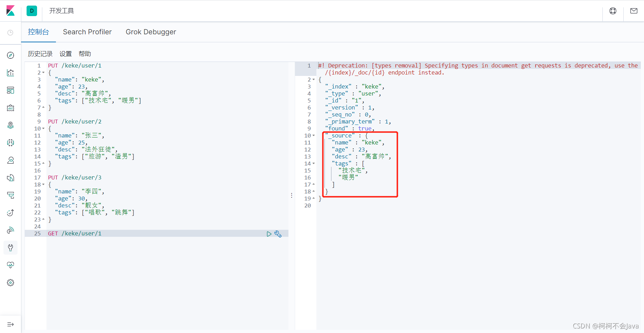644x333 pixels.
Task: Click the "name": "张三" line
Action: coord(80,135)
